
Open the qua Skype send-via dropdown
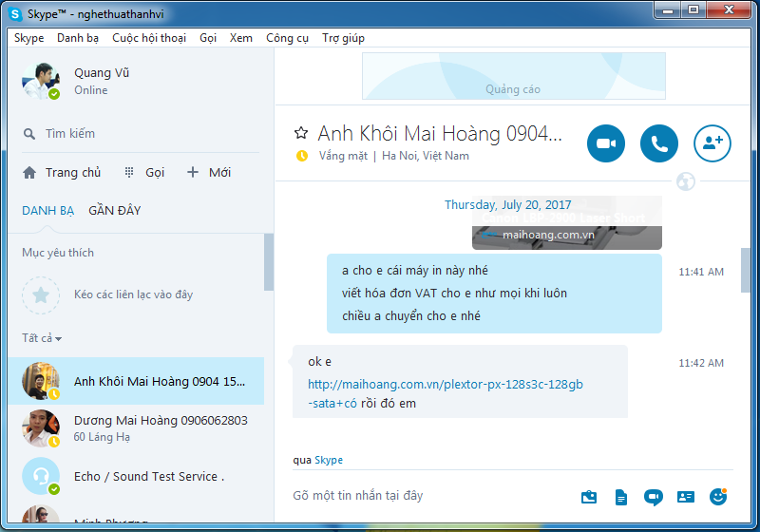(x=328, y=460)
